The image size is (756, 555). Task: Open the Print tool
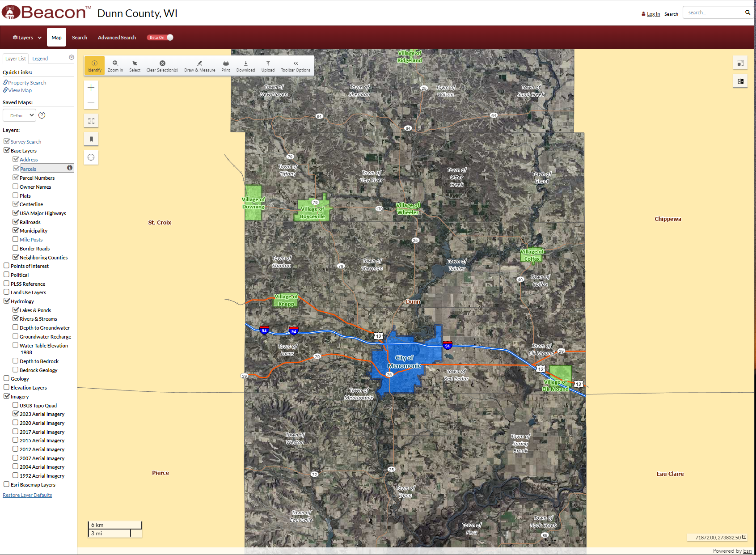point(225,66)
